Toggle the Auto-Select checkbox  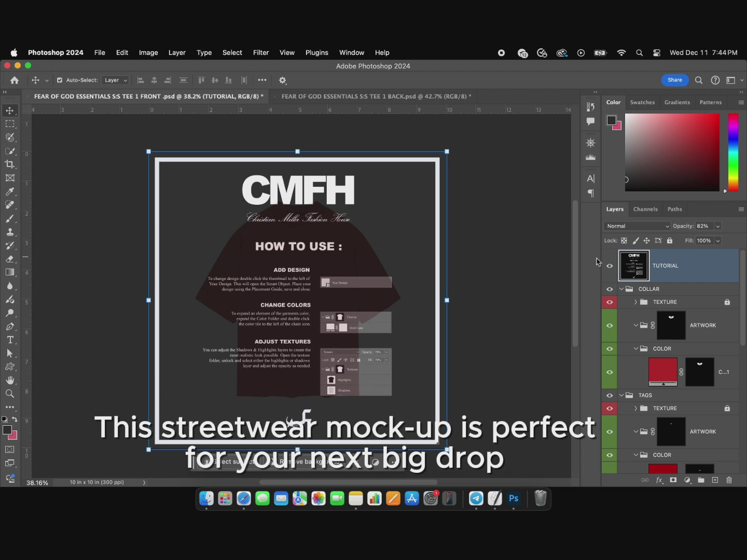click(60, 80)
